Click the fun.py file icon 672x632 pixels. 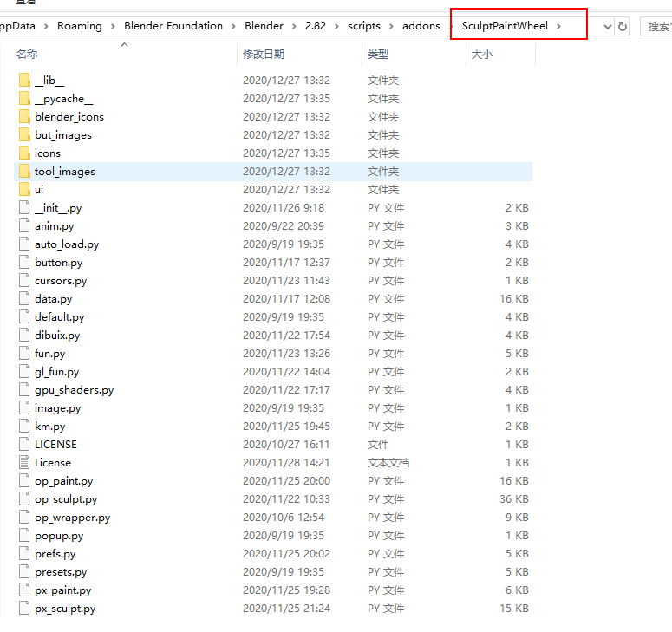click(x=24, y=353)
